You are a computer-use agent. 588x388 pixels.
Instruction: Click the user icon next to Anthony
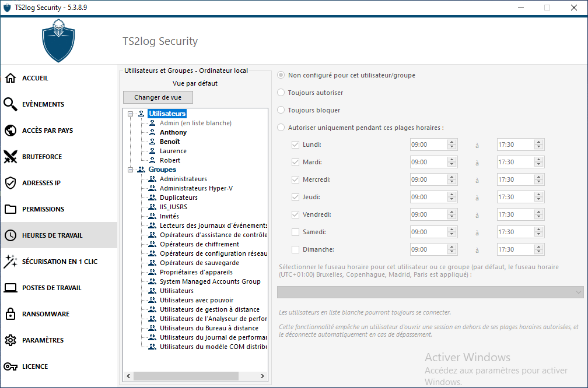pyautogui.click(x=152, y=132)
